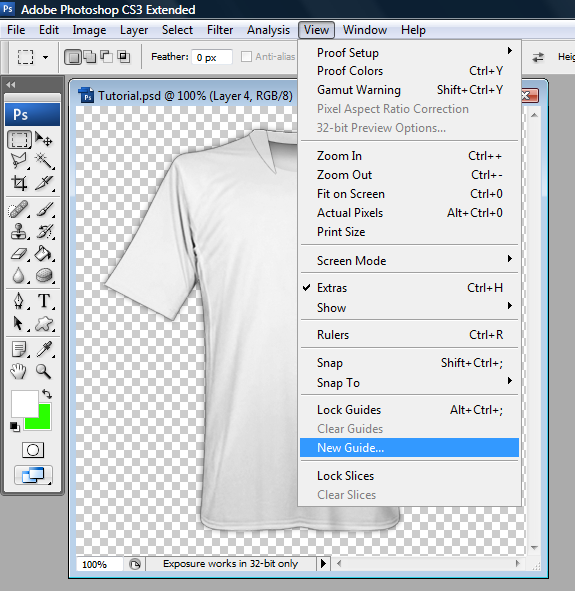575x591 pixels.
Task: Select the Notes tool
Action: click(18, 349)
